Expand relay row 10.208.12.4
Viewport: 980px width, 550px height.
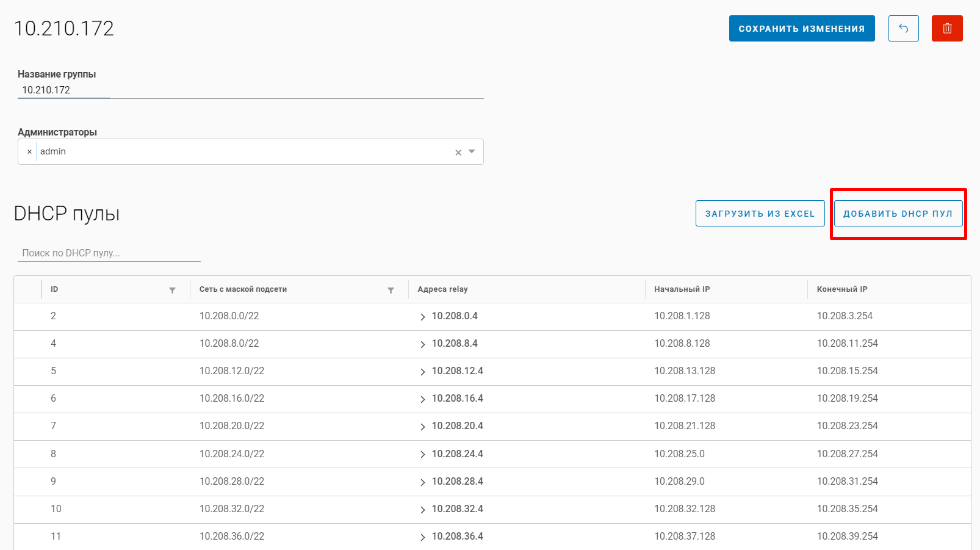422,372
